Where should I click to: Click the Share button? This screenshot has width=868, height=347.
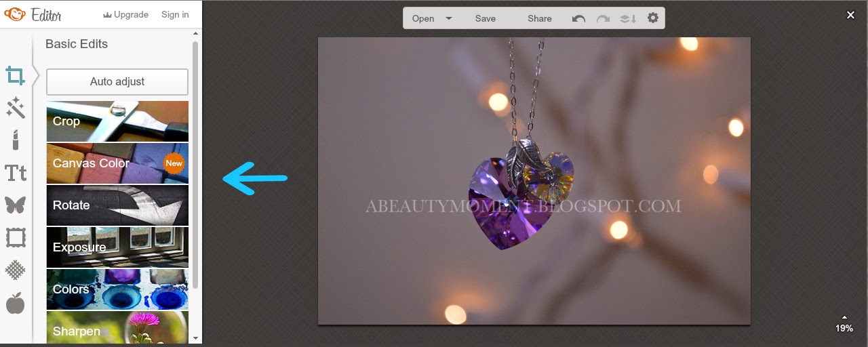[x=540, y=18]
